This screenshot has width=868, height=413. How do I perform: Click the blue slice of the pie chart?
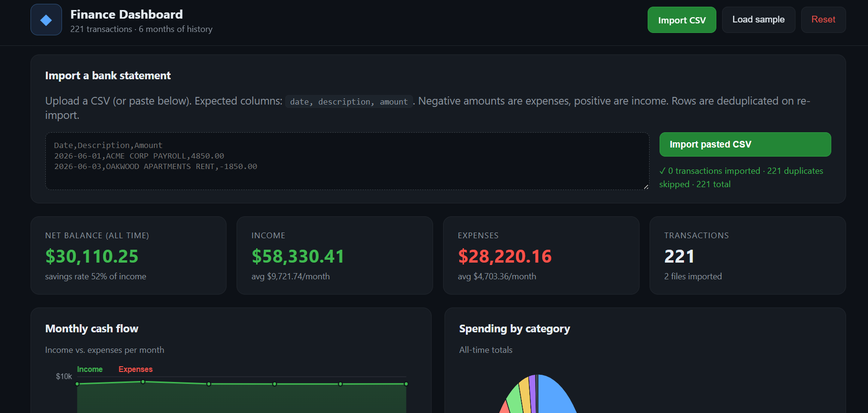pyautogui.click(x=553, y=395)
